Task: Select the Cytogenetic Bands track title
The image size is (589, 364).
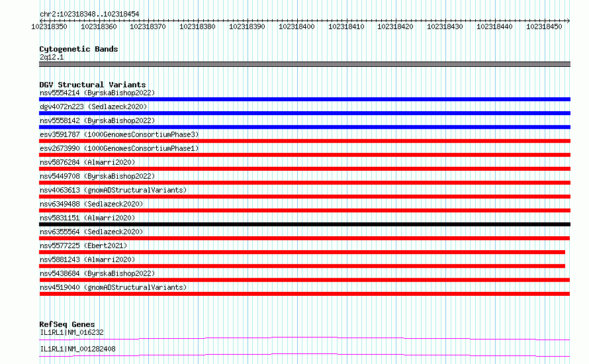Action: [x=79, y=49]
